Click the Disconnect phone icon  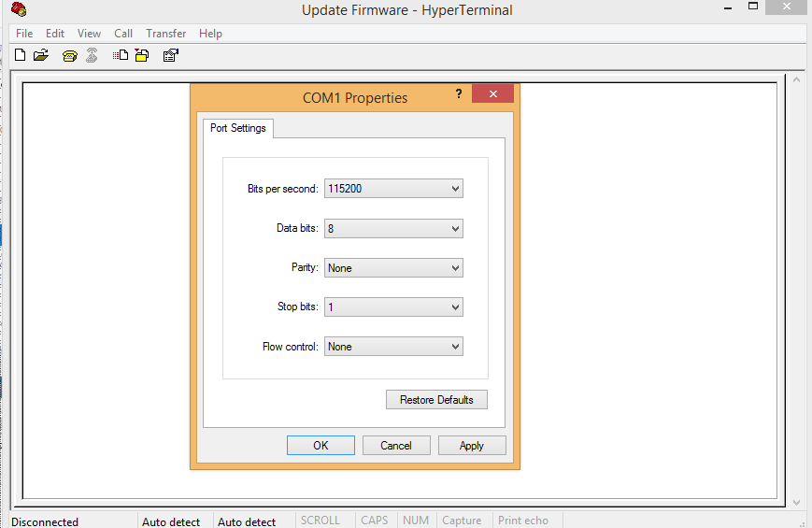click(x=92, y=55)
